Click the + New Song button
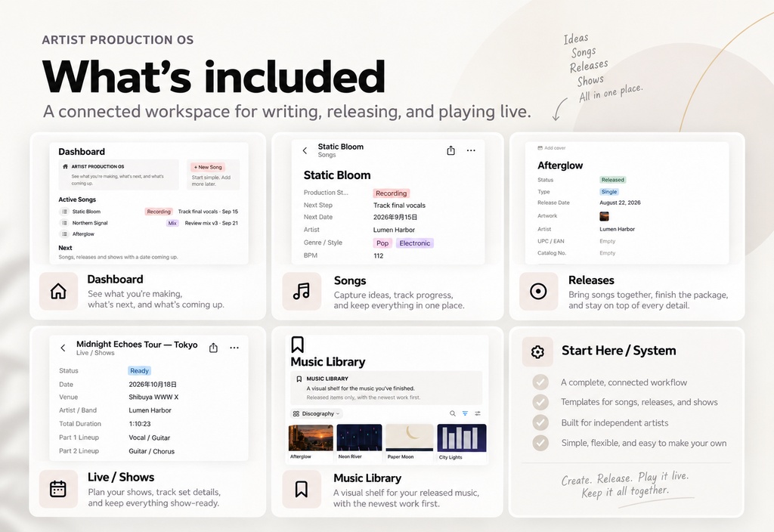The height and width of the screenshot is (532, 774). pos(208,167)
